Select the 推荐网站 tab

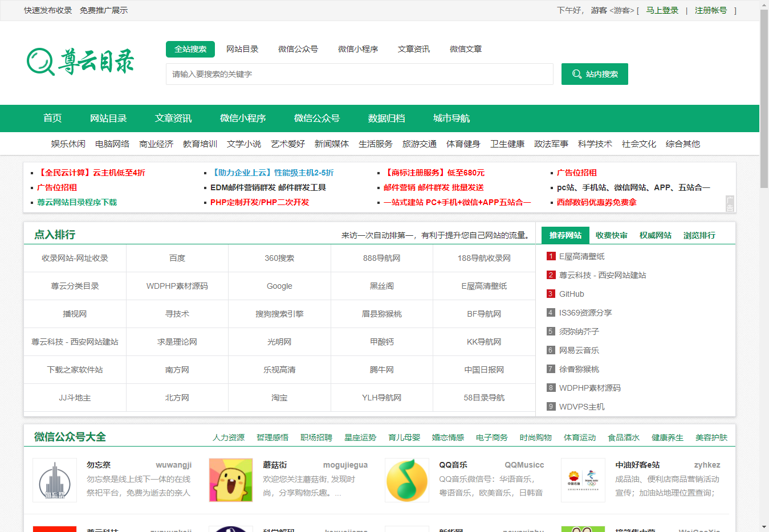[565, 235]
